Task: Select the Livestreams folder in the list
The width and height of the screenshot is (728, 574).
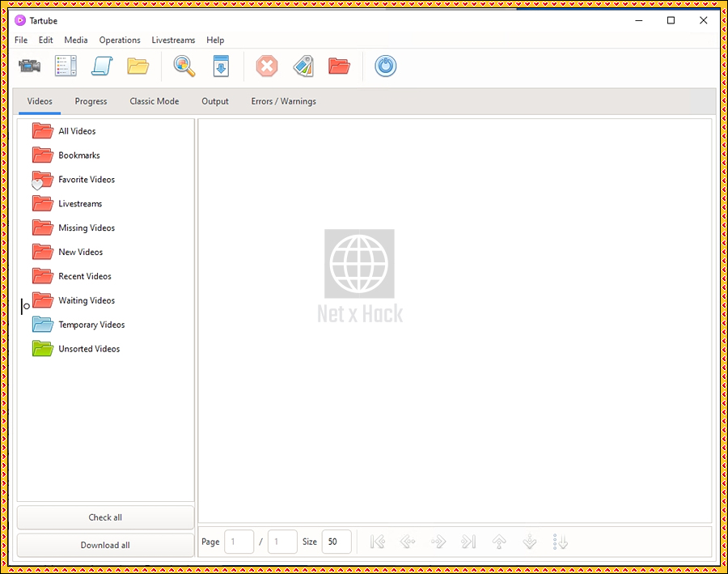Action: click(106, 203)
